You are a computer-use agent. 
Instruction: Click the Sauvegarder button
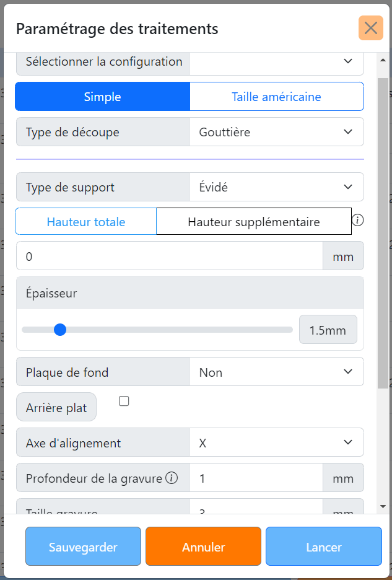click(x=83, y=548)
